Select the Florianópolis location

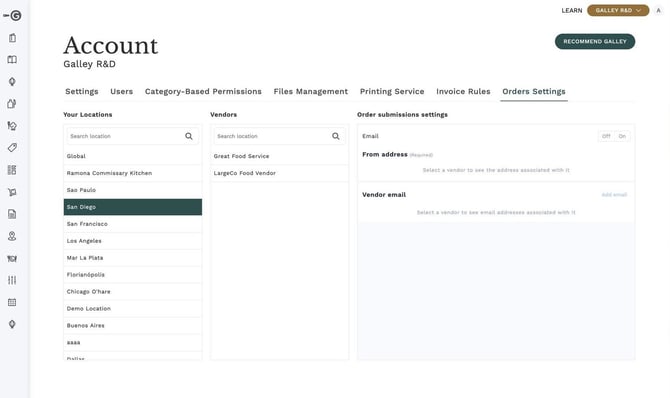133,274
